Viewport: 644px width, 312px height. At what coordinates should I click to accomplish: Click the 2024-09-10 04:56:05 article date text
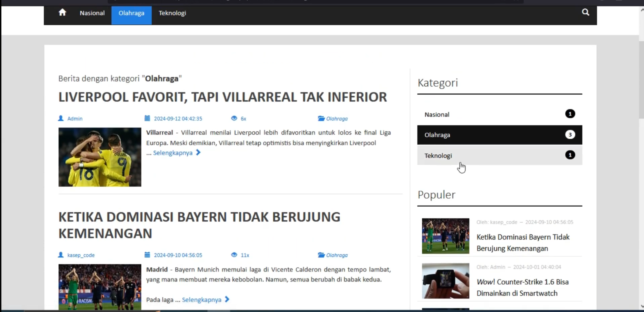pos(178,255)
